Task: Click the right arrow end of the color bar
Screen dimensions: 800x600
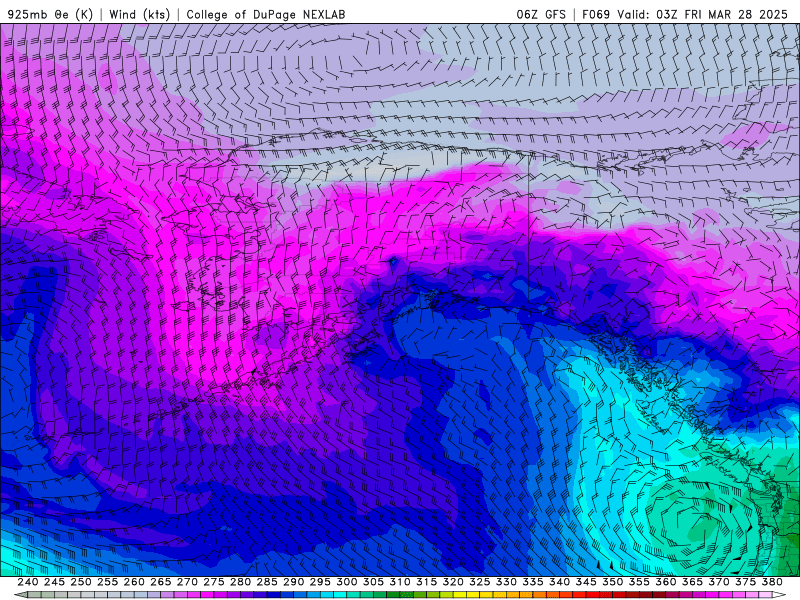Action: pos(779,595)
